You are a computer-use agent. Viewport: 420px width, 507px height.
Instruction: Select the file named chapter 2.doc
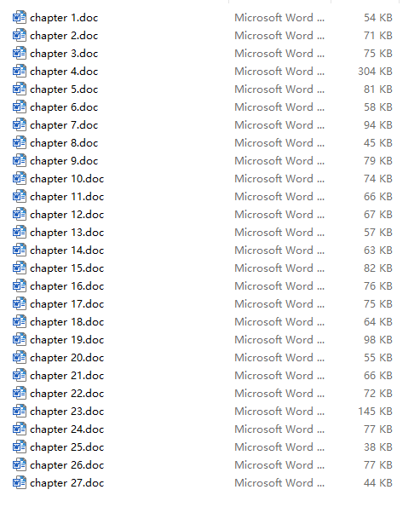pos(64,36)
